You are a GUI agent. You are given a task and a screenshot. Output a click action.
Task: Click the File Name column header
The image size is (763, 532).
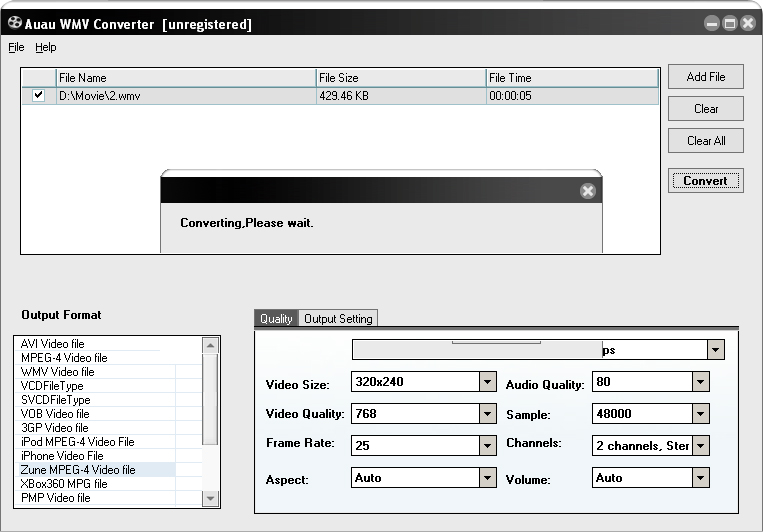click(x=186, y=78)
